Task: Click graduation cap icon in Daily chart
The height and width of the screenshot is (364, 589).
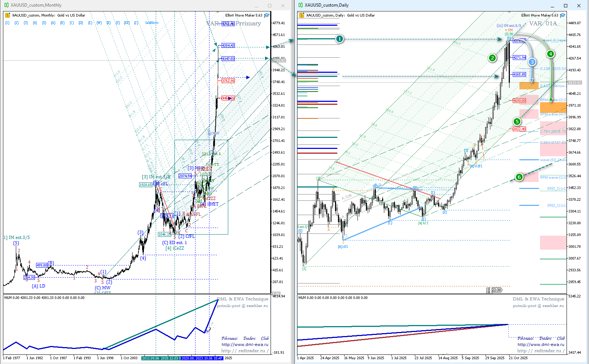Action: tap(562, 15)
